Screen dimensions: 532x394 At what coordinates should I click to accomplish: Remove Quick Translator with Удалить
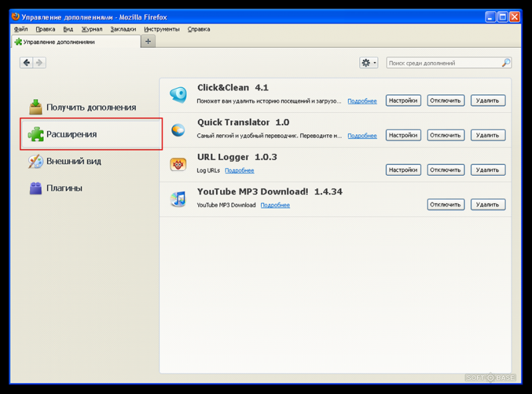488,135
